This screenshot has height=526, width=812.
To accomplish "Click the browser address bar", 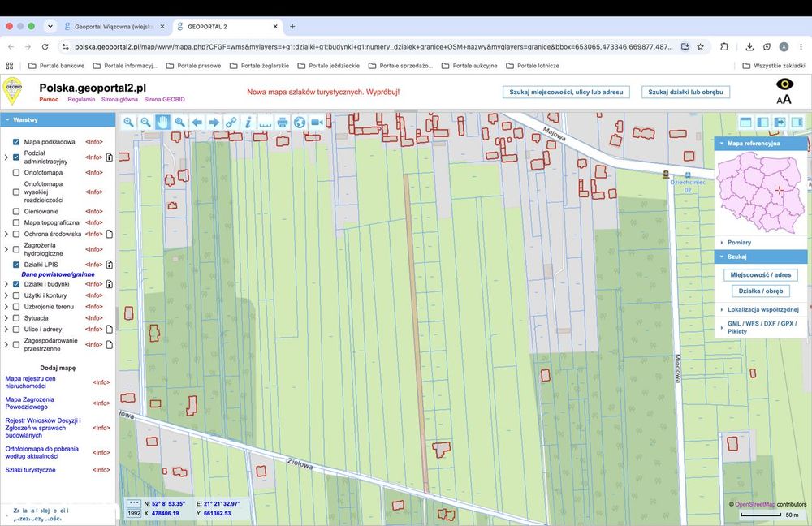I will point(373,46).
